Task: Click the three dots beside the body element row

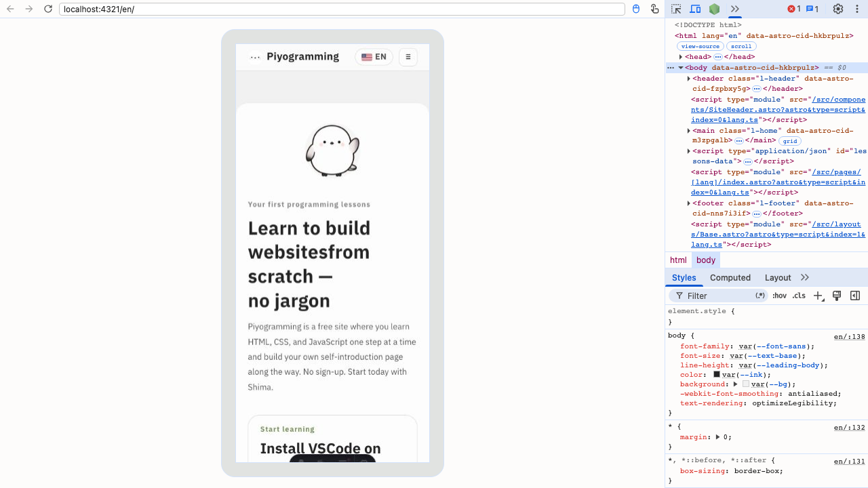Action: coord(671,68)
